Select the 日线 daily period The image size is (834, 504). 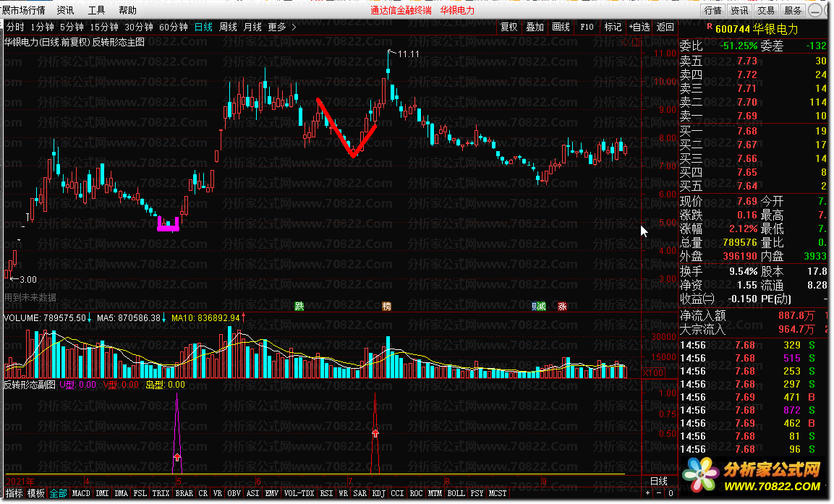(x=203, y=27)
